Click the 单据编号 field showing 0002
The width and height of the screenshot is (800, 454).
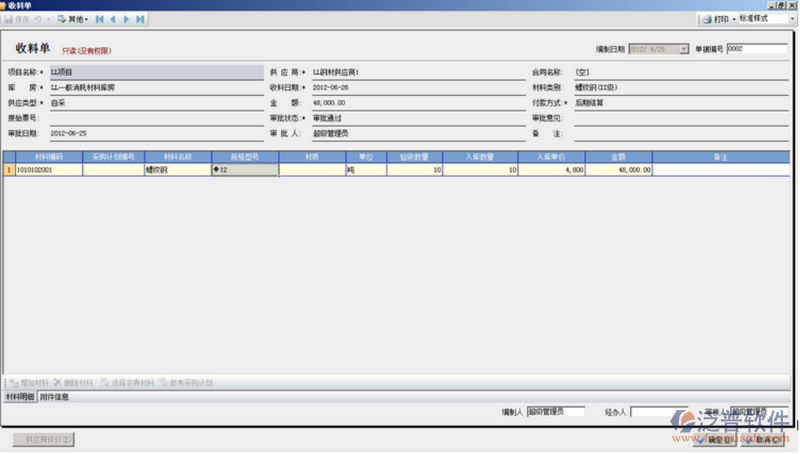(757, 49)
